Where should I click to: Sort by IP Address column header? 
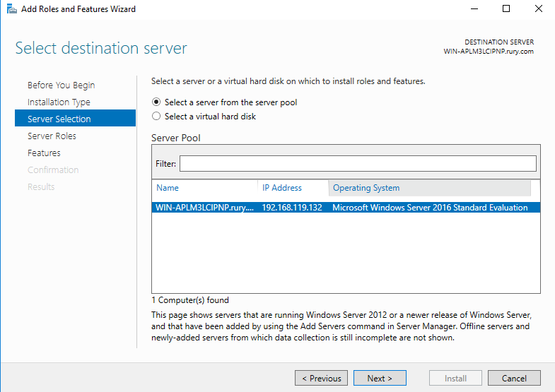293,188
